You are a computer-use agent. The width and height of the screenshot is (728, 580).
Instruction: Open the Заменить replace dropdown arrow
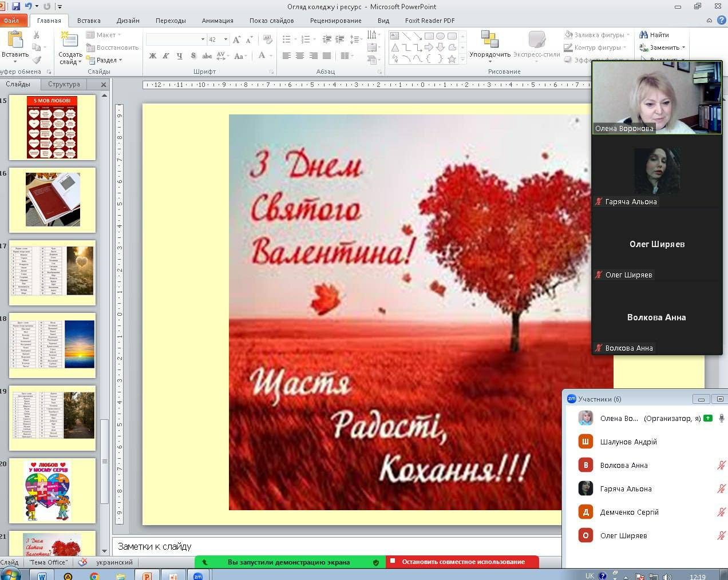(x=683, y=47)
